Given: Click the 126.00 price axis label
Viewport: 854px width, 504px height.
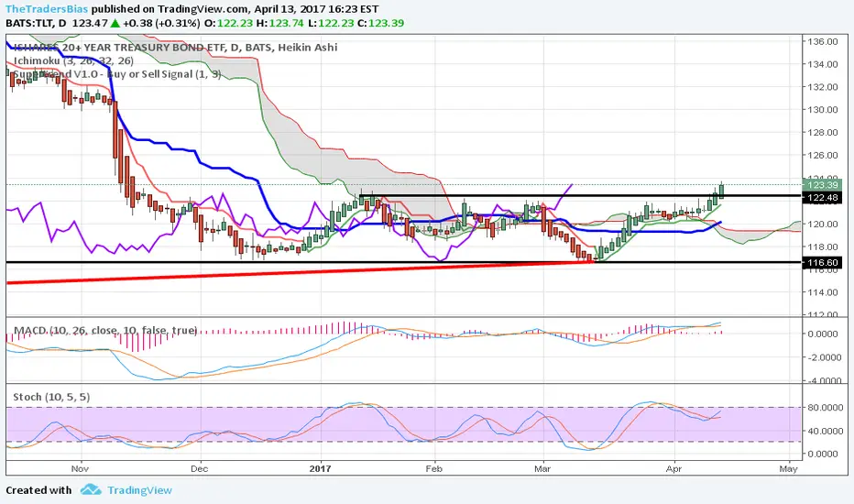Looking at the screenshot, I should 823,155.
